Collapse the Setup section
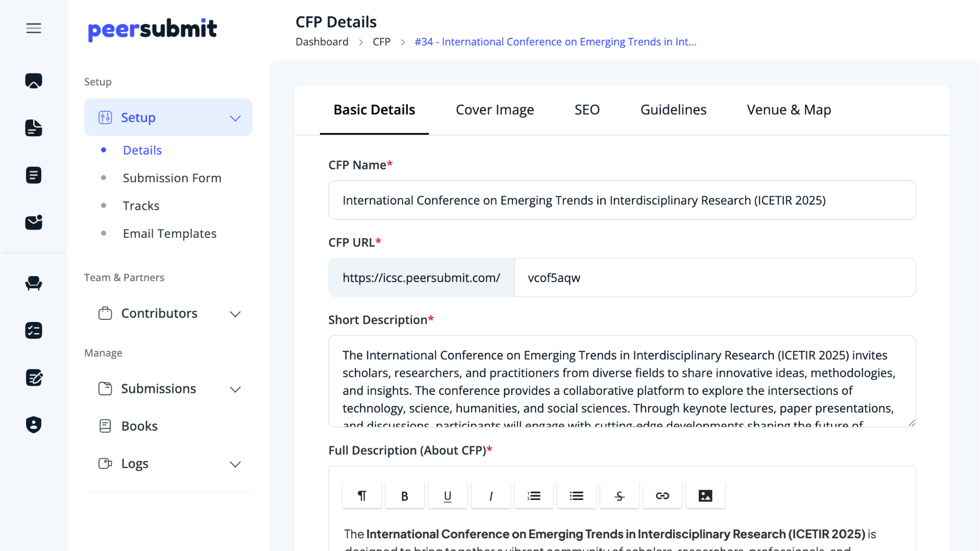Viewport: 980px width, 551px height. [235, 117]
